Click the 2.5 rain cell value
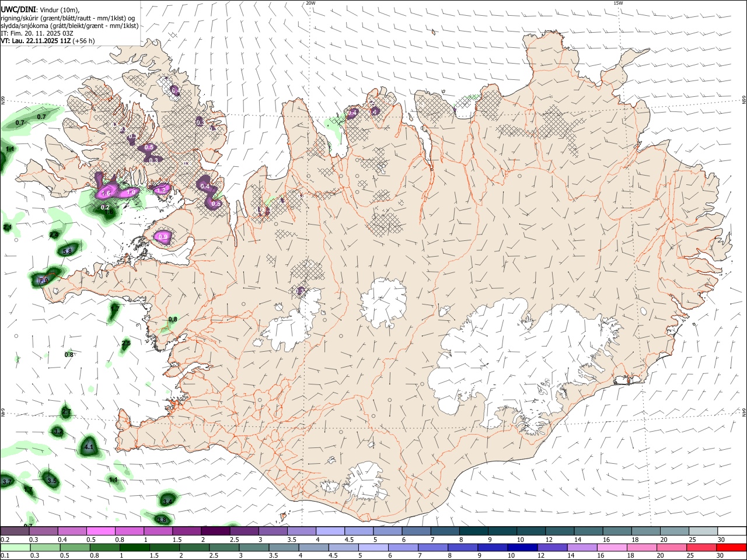Screen dimensions: 747x560 point(126,344)
